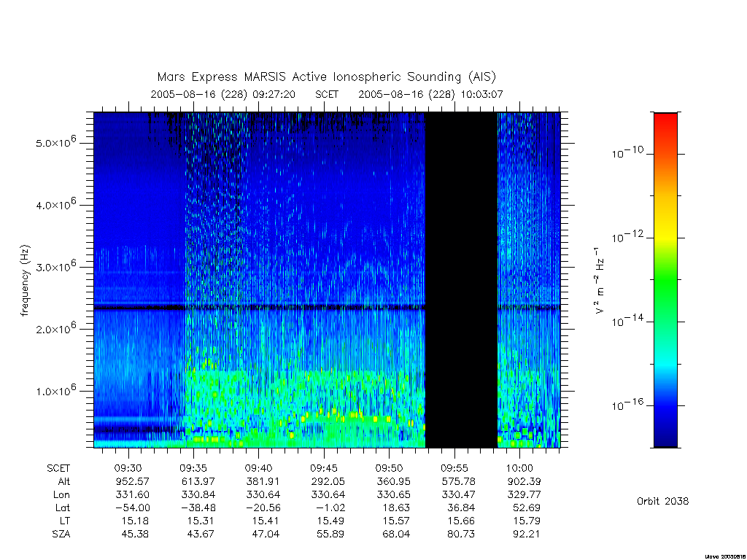747x560 pixels.
Task: Click longitude value 331.60
Action: [x=133, y=495]
